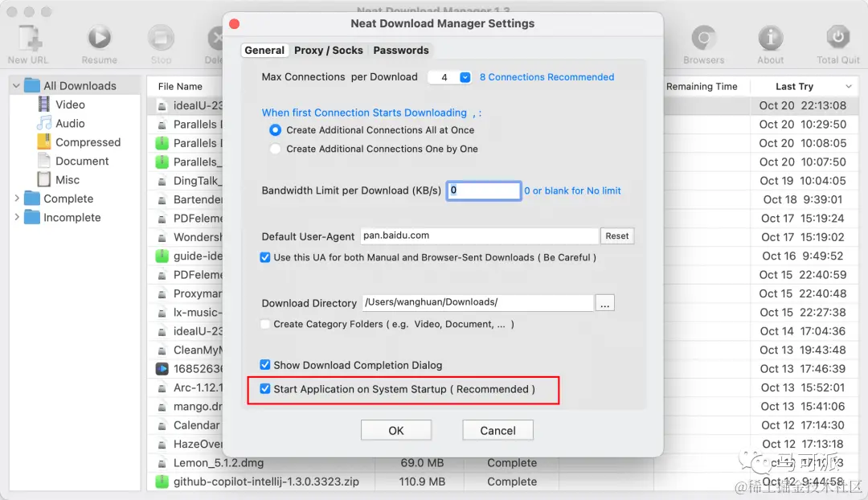Click the Oct 18 9:39:01 Last Try cell

pos(803,199)
